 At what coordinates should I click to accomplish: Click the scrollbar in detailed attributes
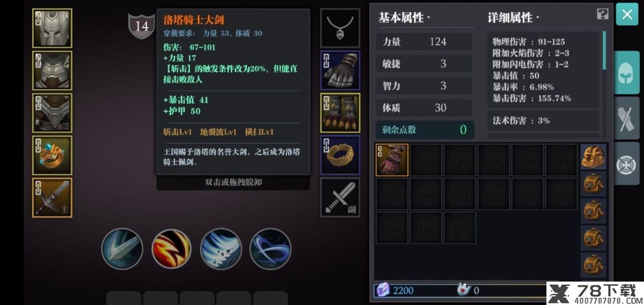[x=605, y=51]
